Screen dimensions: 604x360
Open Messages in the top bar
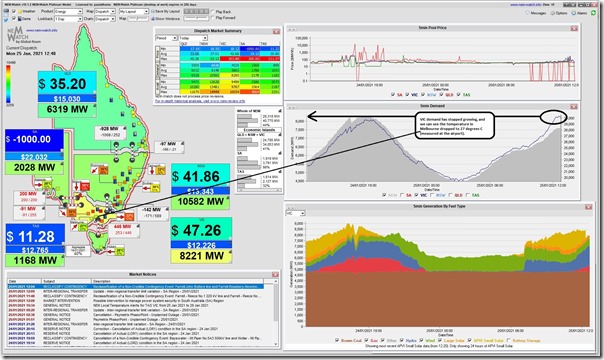coord(536,13)
